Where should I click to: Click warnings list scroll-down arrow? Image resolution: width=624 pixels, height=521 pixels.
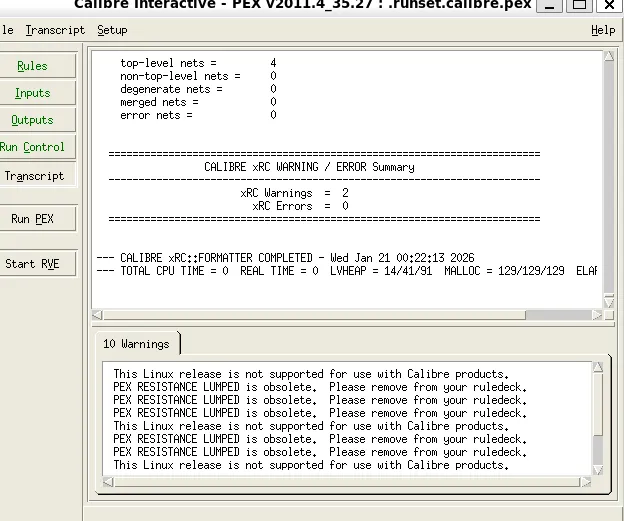[x=599, y=468]
